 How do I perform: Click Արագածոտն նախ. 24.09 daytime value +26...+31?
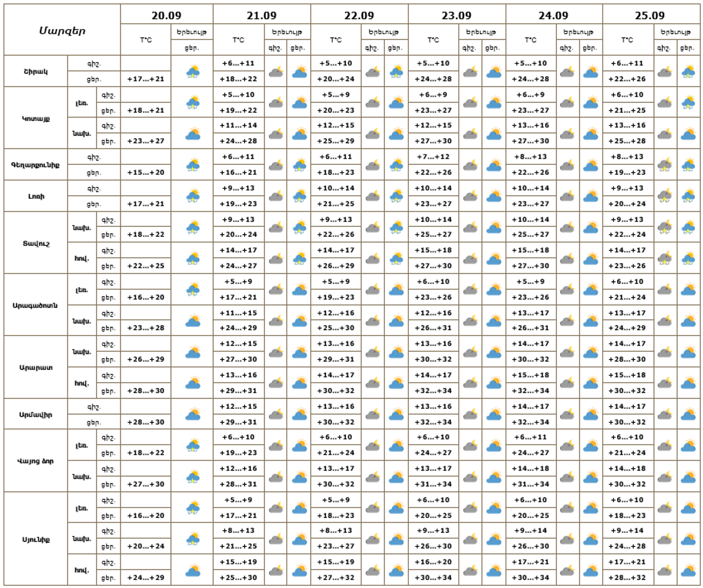click(x=531, y=328)
